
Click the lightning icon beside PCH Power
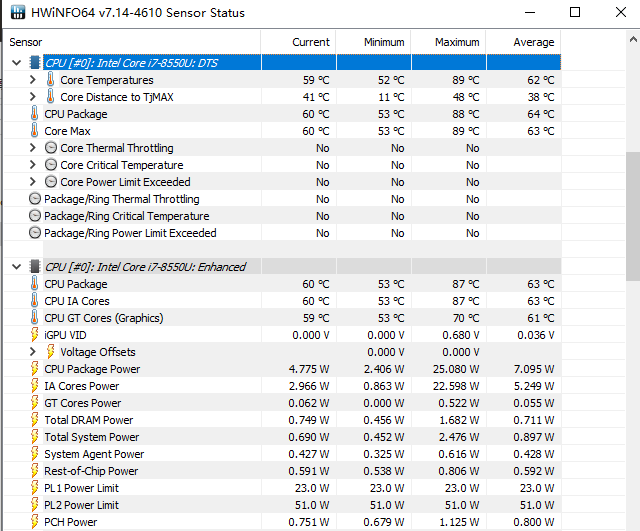point(35,522)
